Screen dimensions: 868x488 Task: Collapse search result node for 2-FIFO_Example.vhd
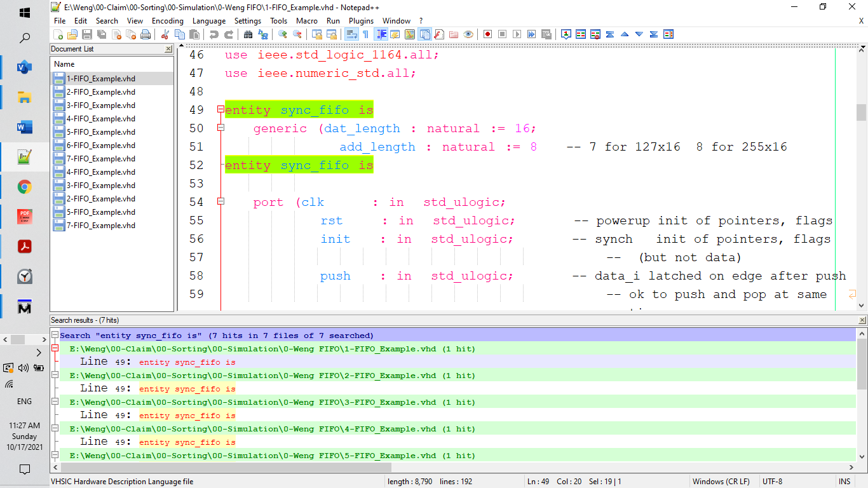[55, 376]
